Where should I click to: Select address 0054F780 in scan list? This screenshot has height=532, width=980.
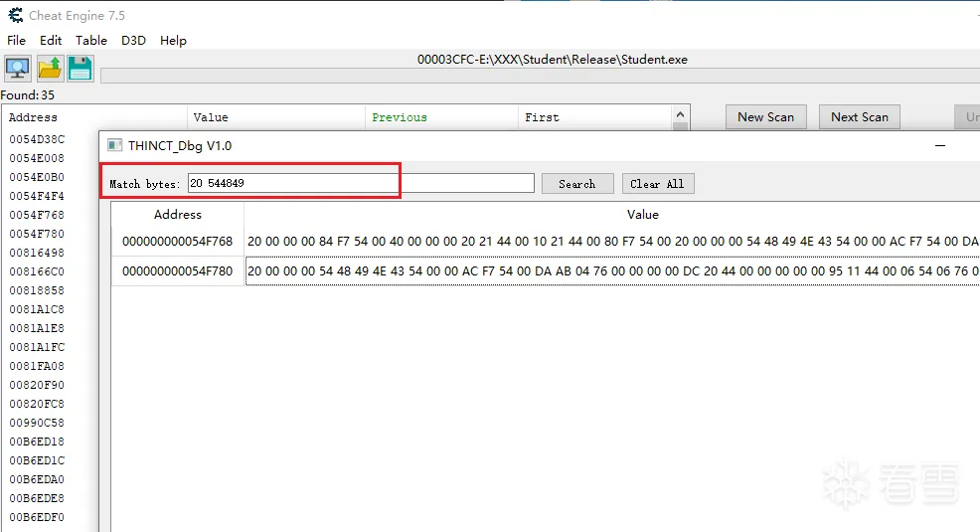point(37,234)
